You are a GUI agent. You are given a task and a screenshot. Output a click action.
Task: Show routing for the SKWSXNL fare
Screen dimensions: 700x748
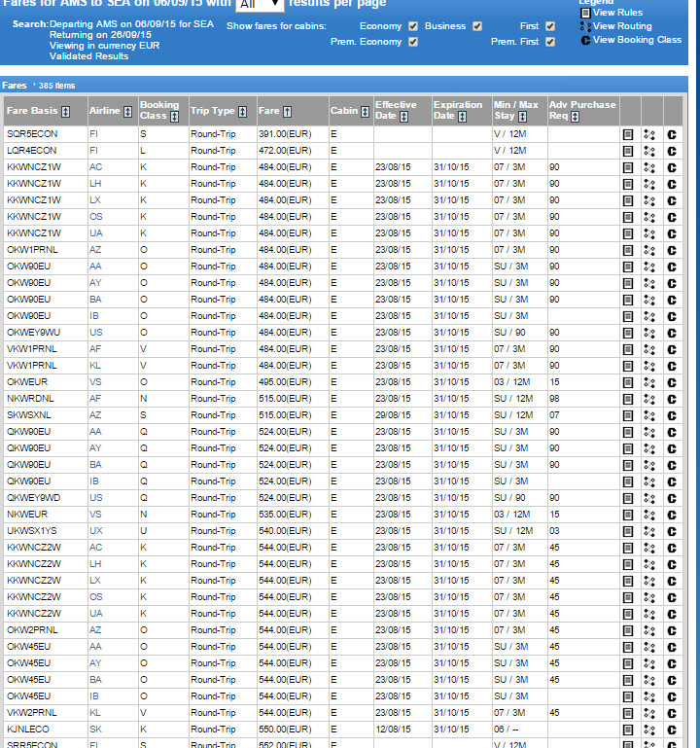click(x=649, y=415)
